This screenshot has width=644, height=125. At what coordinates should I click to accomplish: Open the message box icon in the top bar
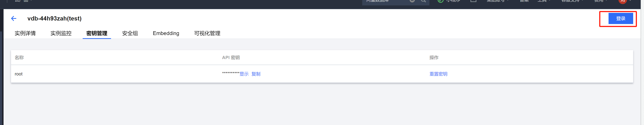(473, 1)
